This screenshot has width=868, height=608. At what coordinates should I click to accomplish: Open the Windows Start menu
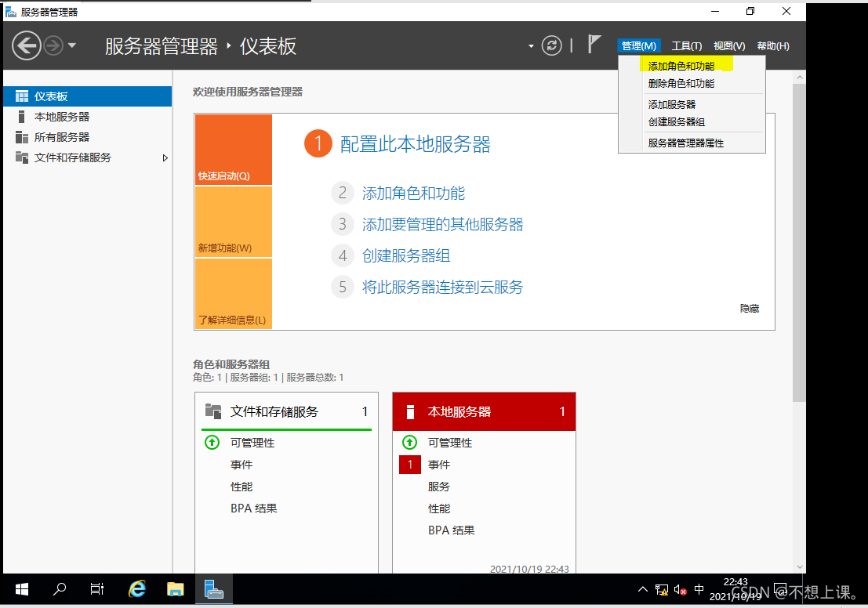(22, 589)
